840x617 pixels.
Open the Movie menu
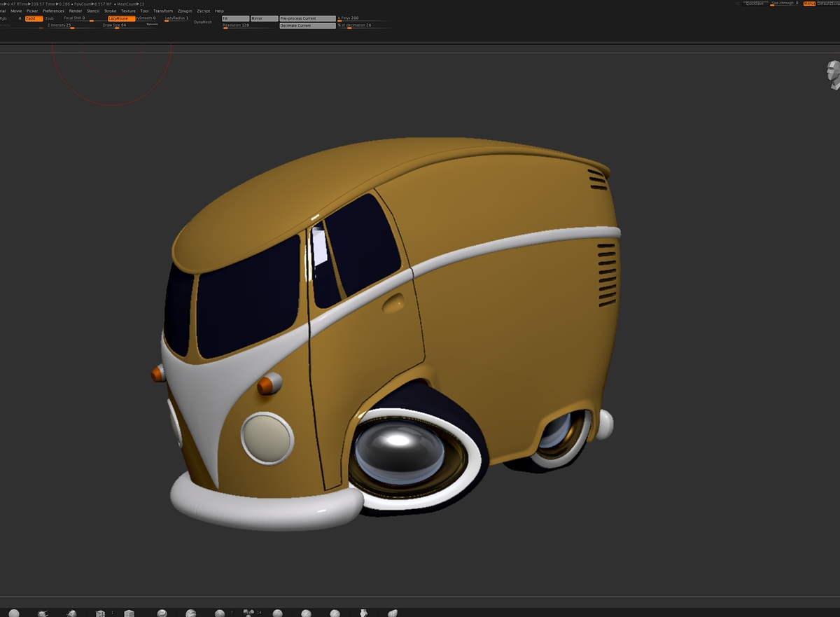[x=16, y=11]
